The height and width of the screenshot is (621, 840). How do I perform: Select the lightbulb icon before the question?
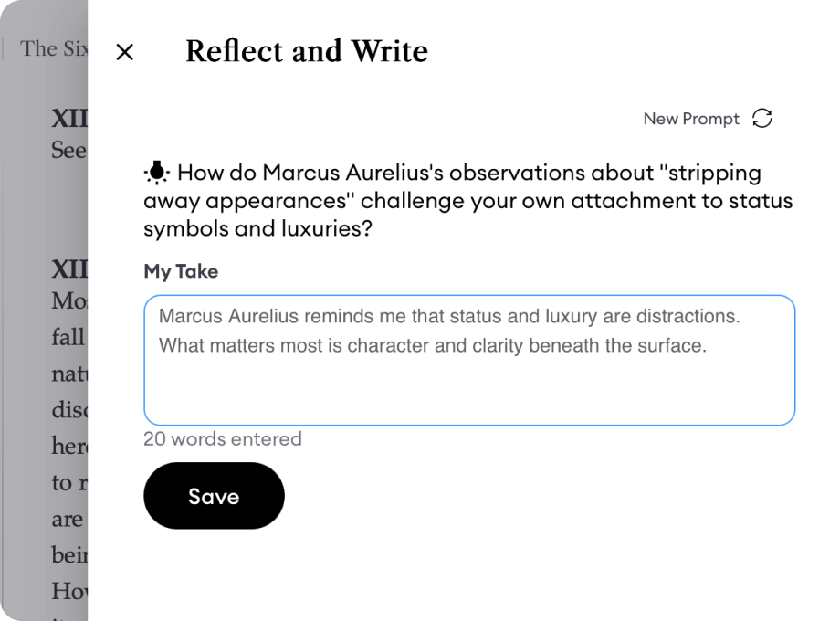(157, 172)
